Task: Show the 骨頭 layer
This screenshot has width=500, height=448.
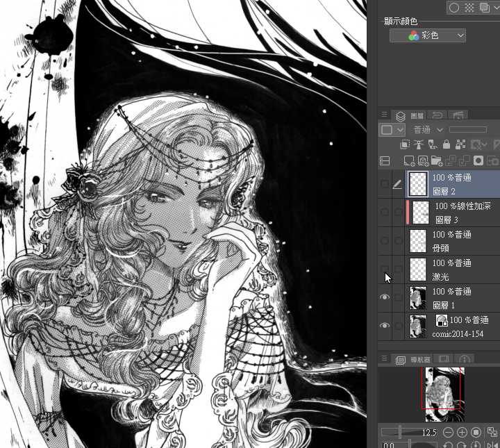Action: point(385,241)
